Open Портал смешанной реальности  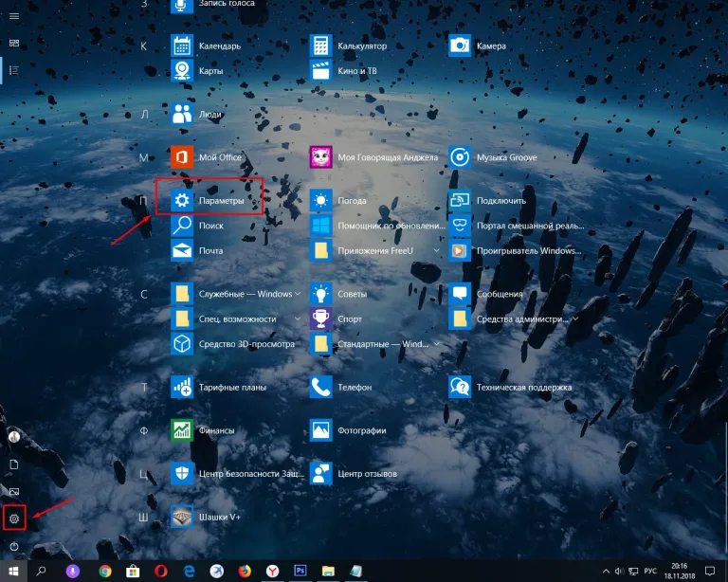pyautogui.click(x=517, y=226)
